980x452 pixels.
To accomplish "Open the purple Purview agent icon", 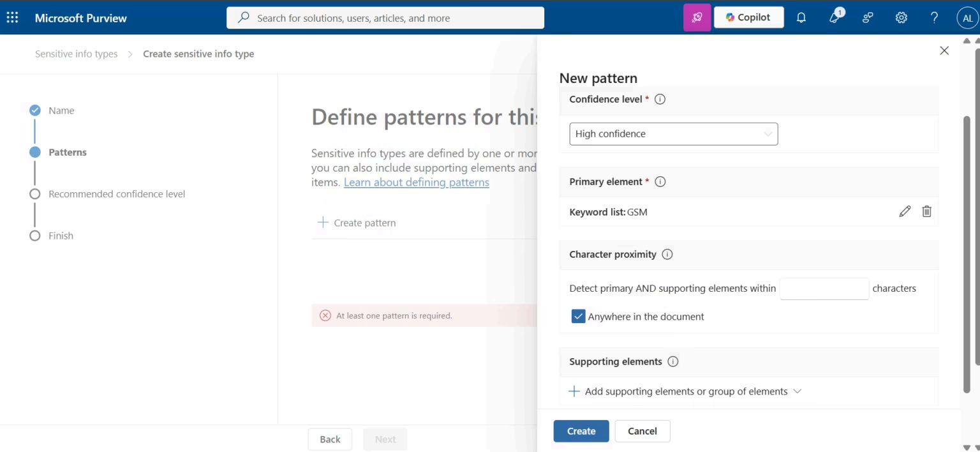I will click(697, 18).
